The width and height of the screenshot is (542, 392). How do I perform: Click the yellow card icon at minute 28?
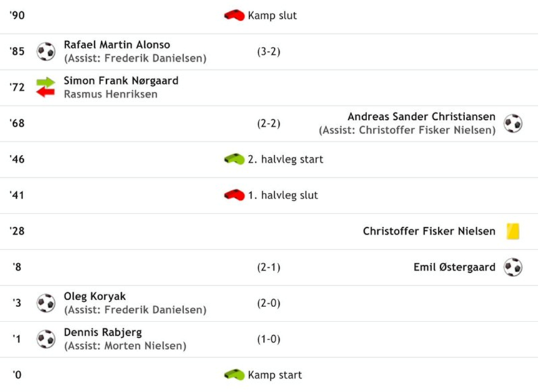(x=513, y=231)
